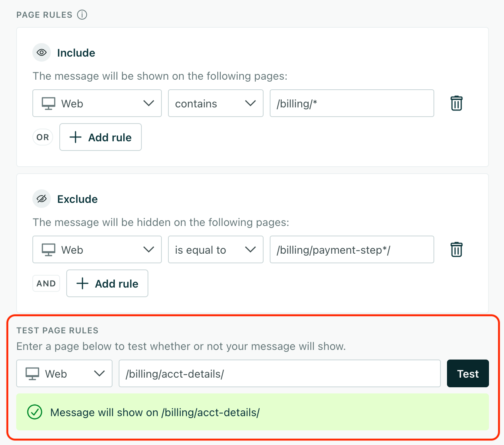Click the /billing/* include path field
Image resolution: width=504 pixels, height=445 pixels.
click(x=351, y=103)
